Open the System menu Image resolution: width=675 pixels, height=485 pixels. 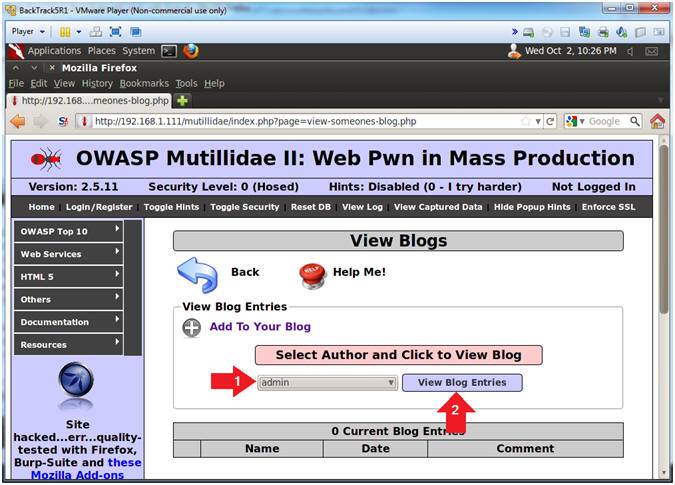click(x=138, y=51)
